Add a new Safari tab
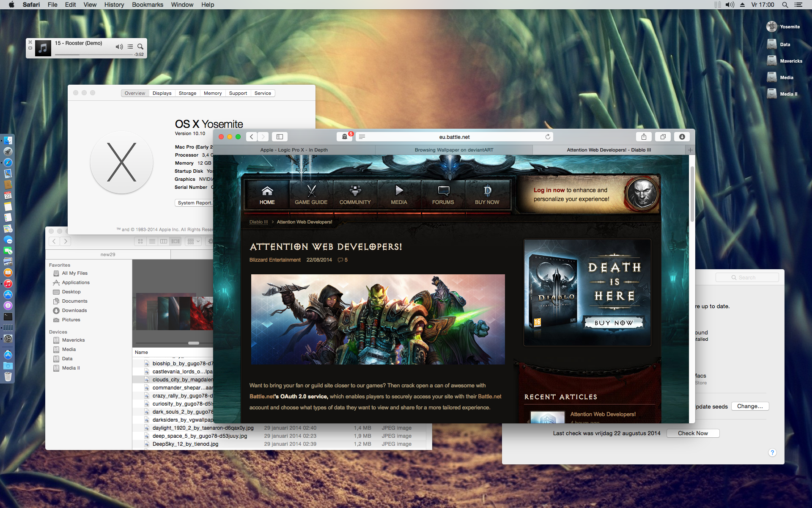The width and height of the screenshot is (812, 508). 690,150
